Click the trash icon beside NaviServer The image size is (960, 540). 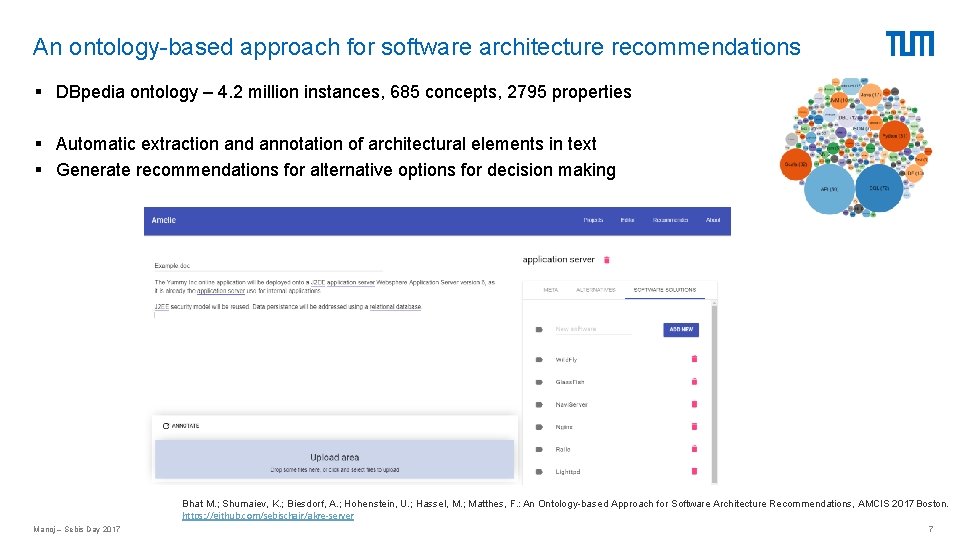[x=694, y=404]
